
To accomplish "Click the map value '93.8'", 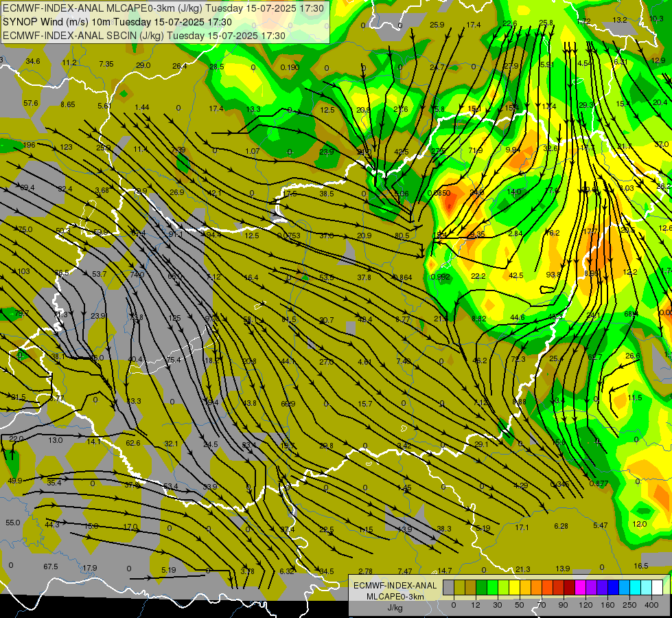I will tap(553, 275).
